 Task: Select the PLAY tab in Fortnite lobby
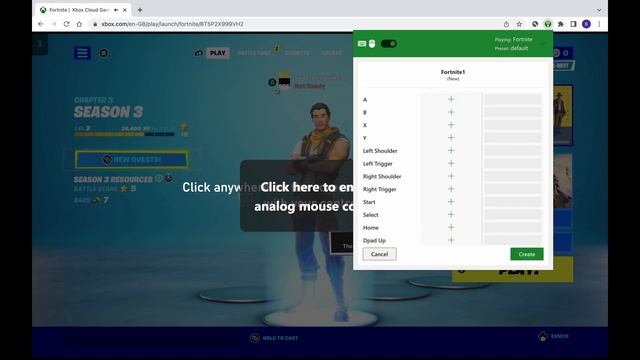(x=218, y=53)
